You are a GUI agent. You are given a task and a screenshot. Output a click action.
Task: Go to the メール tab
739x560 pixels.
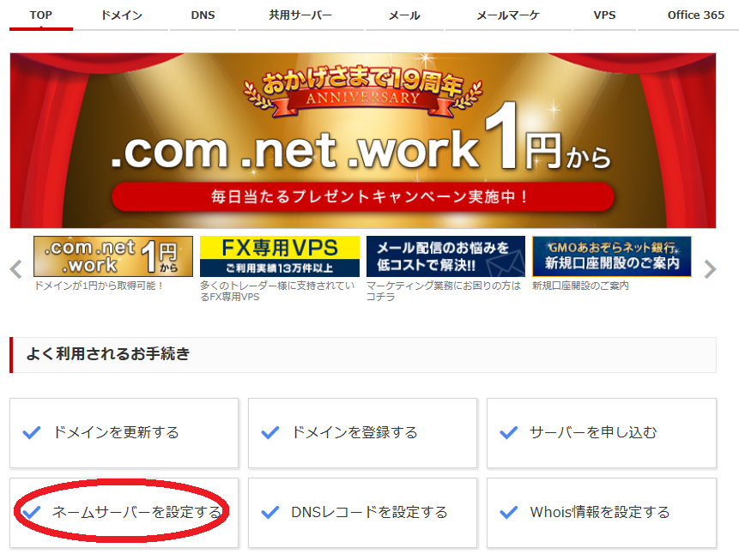pyautogui.click(x=404, y=15)
